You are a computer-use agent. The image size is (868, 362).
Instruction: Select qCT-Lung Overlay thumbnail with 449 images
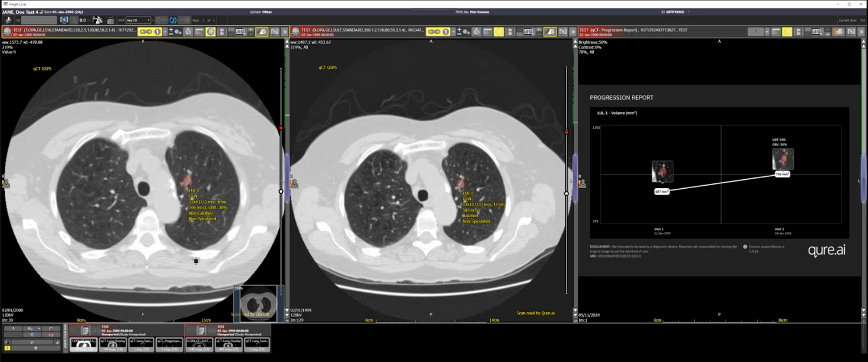(228, 345)
